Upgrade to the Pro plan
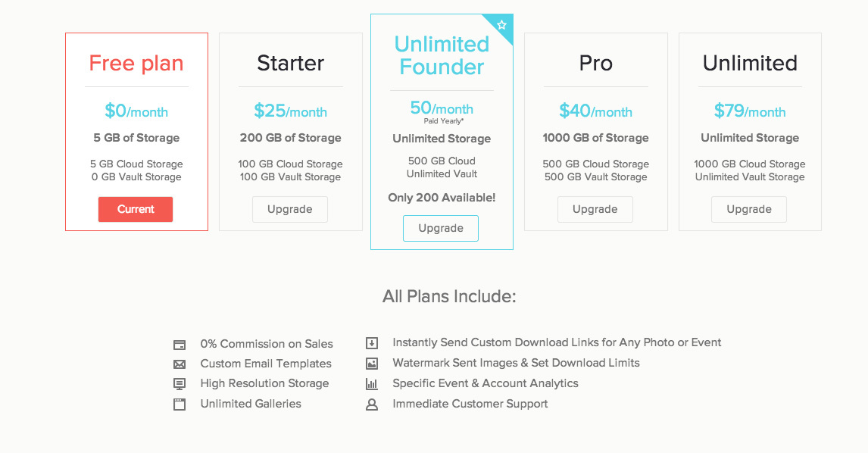Screen dimensions: 868x453 [595, 210]
